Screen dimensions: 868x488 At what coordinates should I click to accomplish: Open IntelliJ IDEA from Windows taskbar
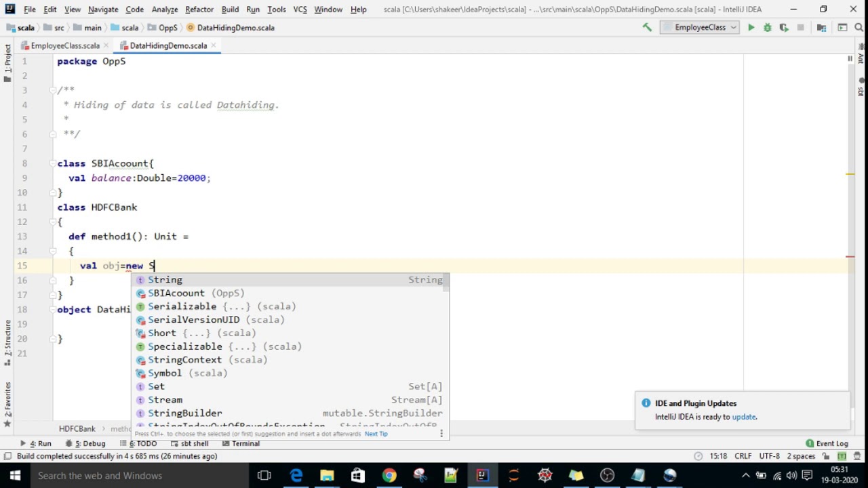click(482, 475)
